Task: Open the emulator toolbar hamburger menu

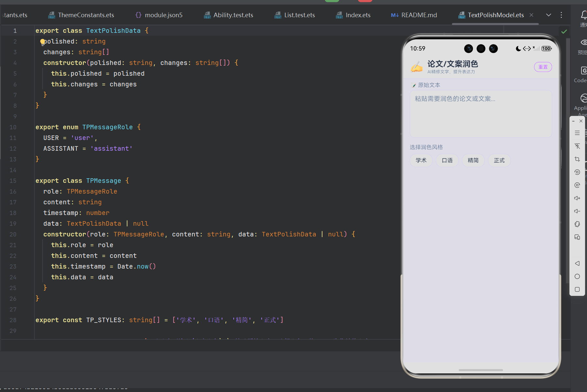Action: tap(577, 133)
